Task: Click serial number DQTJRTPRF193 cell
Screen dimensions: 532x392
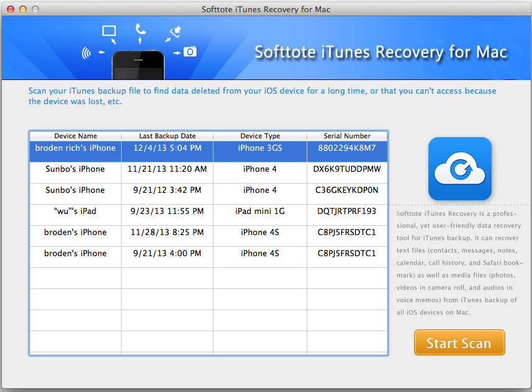Action: [x=347, y=212]
